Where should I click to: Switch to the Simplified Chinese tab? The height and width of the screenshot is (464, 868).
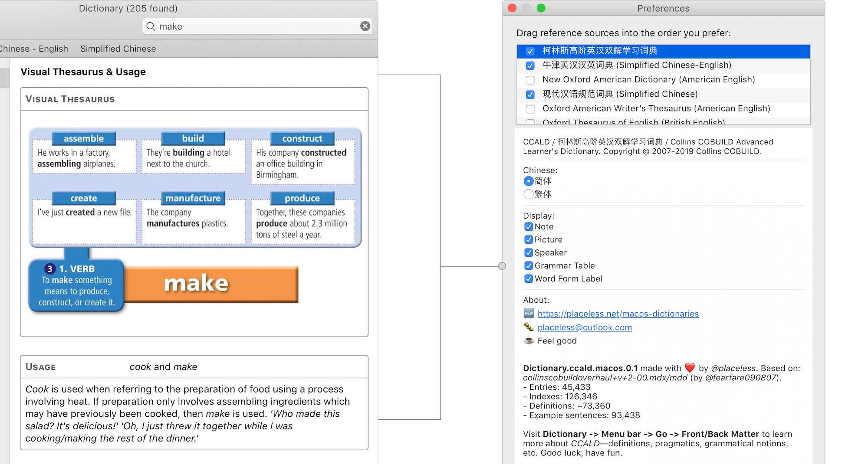118,49
